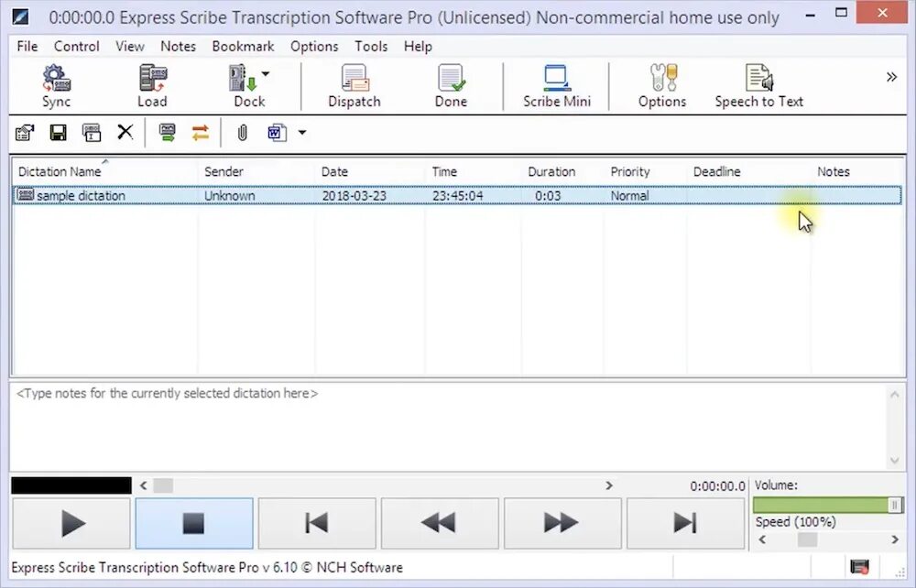Click the green Volume slider
This screenshot has width=916, height=588.
(828, 505)
